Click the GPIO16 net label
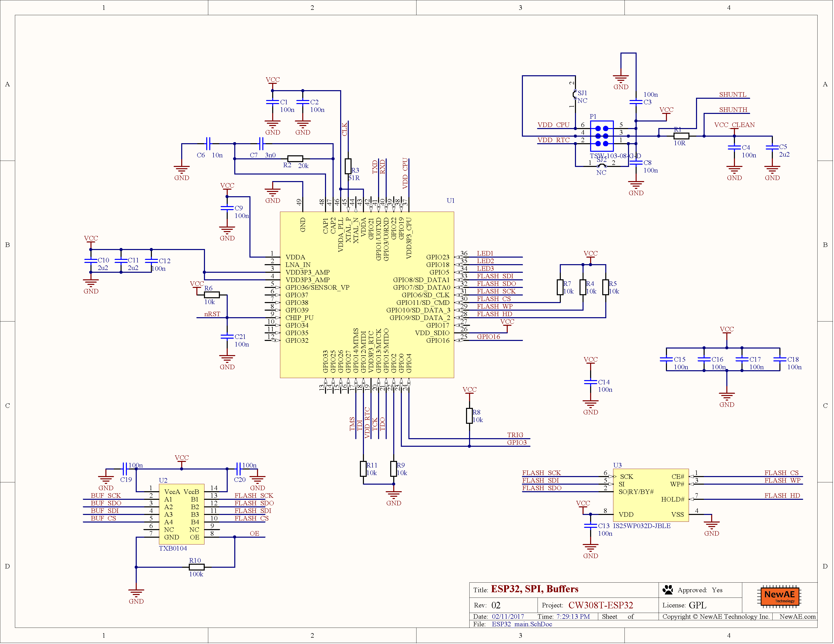This screenshot has height=644, width=834. coord(489,337)
